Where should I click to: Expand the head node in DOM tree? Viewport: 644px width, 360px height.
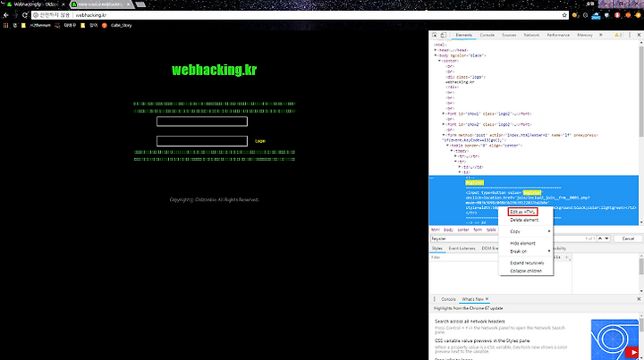[x=436, y=50]
